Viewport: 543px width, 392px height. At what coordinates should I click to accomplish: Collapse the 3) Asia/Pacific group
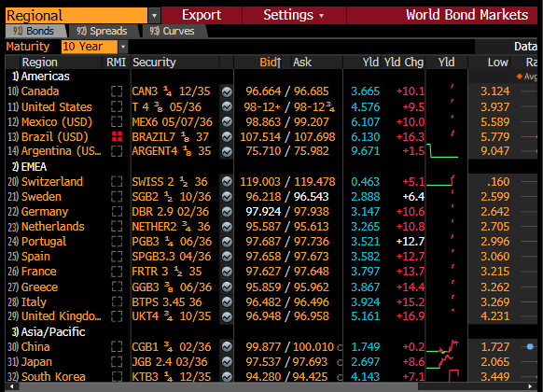click(x=49, y=331)
